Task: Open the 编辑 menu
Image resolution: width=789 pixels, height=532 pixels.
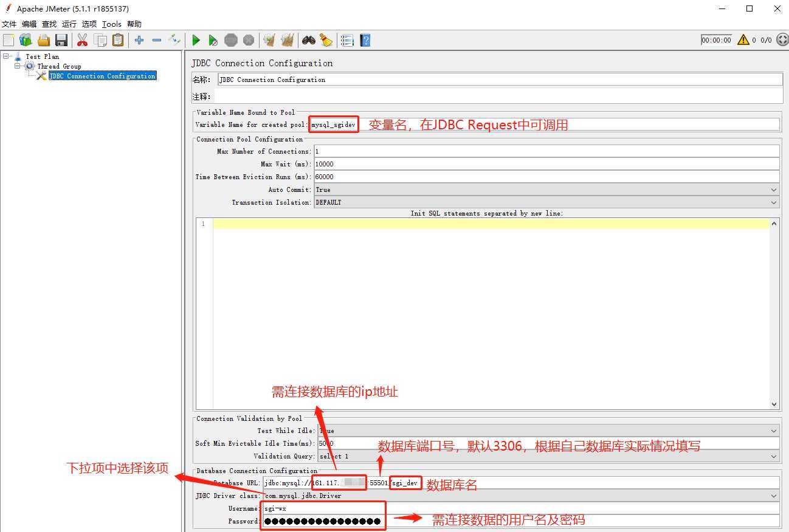Action: (x=29, y=24)
